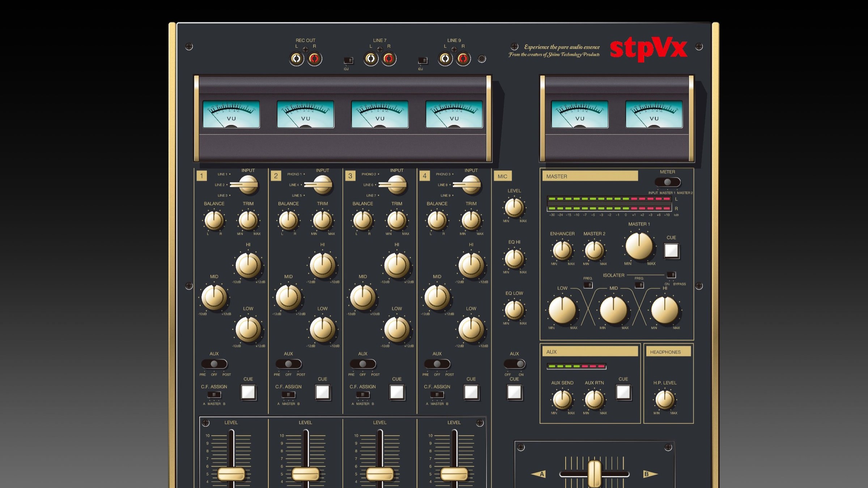The height and width of the screenshot is (488, 868).
Task: Click the isolator HI knob
Action: 665,310
